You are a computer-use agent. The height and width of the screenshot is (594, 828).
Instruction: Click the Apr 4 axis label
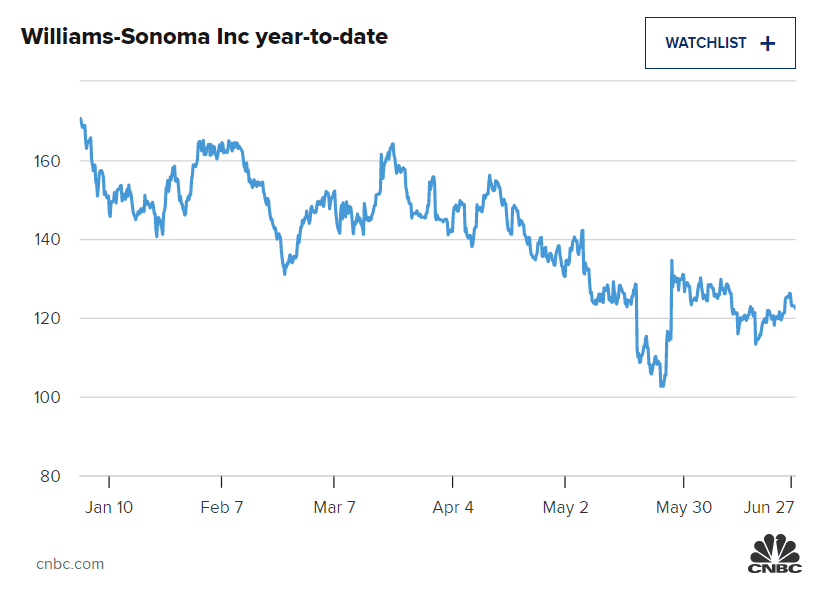[453, 507]
